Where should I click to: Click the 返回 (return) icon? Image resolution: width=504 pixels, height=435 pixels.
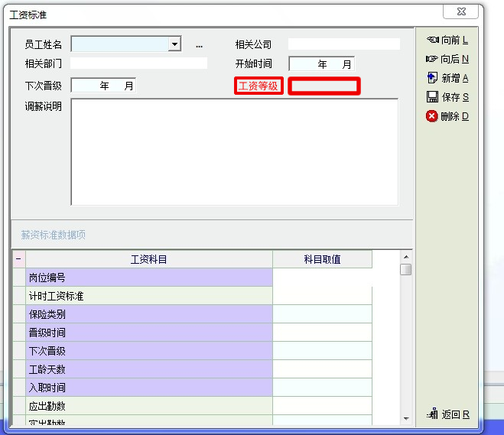tap(432, 414)
